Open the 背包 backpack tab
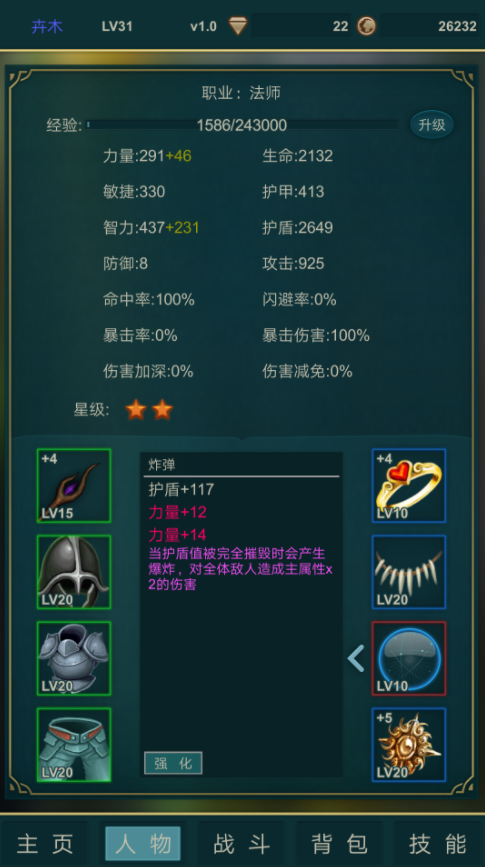This screenshot has width=485, height=867. pos(340,844)
